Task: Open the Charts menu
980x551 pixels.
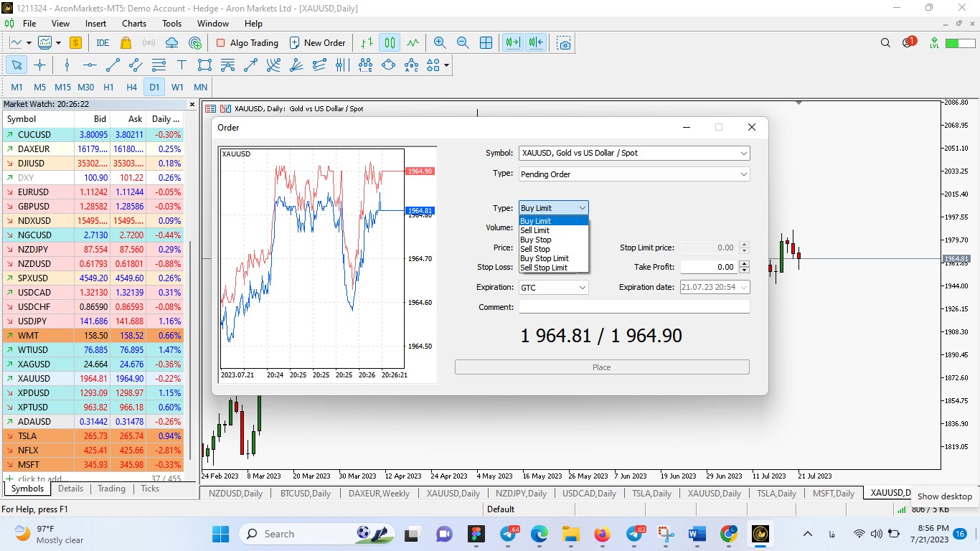Action: tap(134, 24)
